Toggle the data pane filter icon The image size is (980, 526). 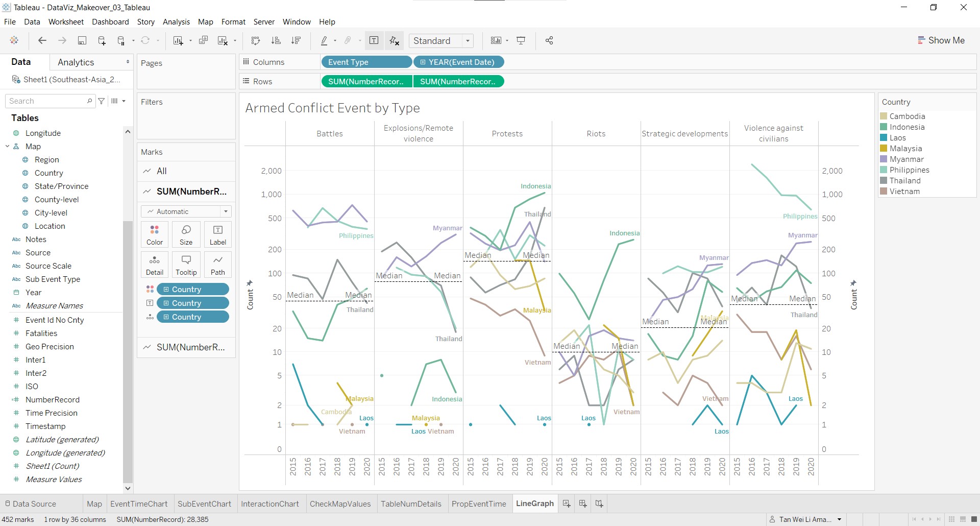tap(102, 101)
